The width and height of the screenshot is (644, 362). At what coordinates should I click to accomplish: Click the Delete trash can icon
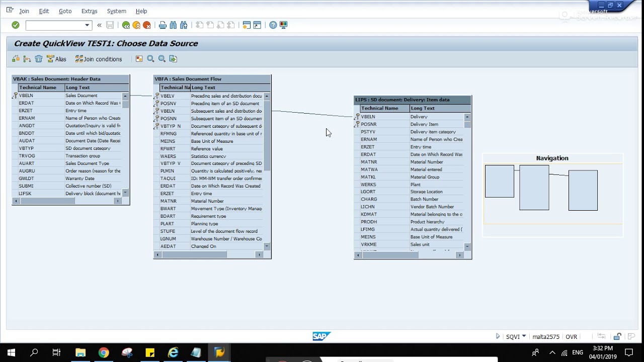pyautogui.click(x=39, y=59)
